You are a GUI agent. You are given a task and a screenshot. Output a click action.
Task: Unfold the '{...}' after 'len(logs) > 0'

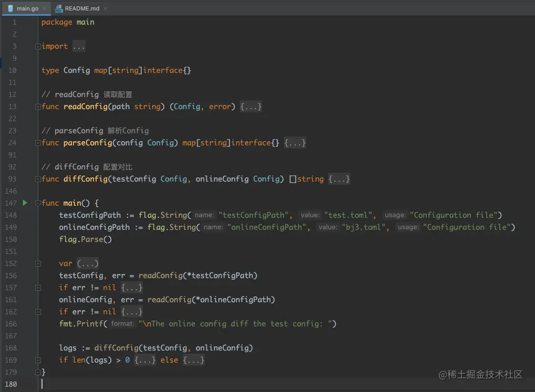pos(145,360)
